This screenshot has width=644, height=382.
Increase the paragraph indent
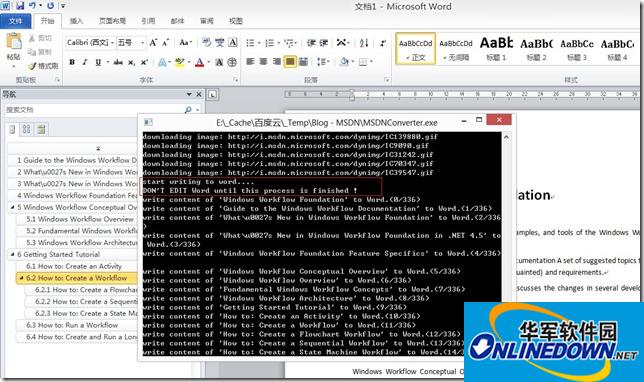pyautogui.click(x=324, y=43)
